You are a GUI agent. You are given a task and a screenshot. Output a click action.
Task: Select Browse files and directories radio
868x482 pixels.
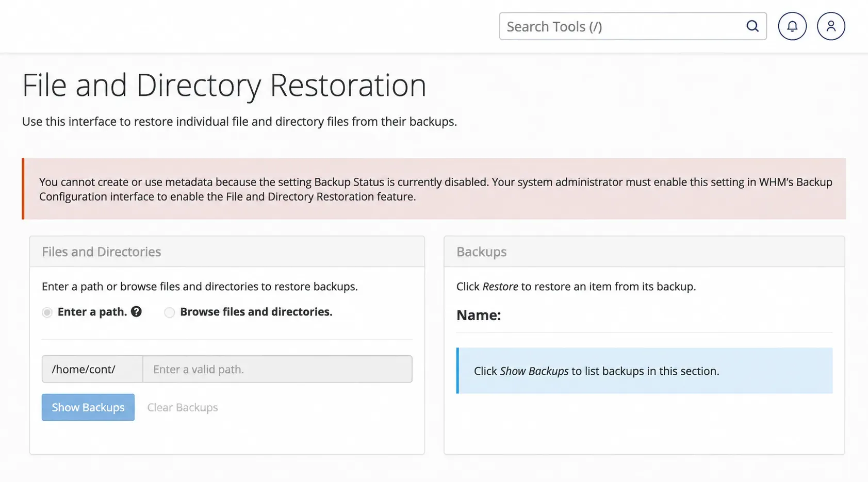point(169,312)
